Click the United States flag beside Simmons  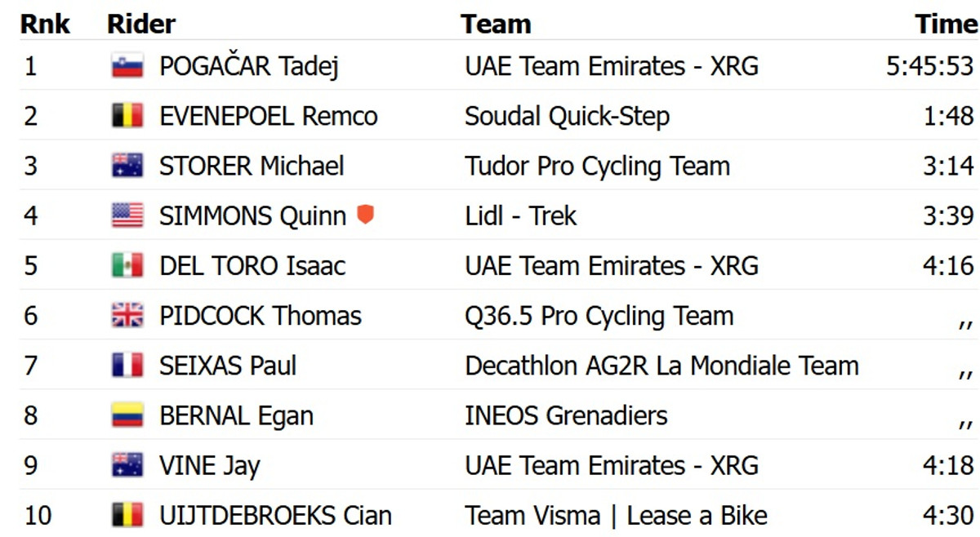127,216
